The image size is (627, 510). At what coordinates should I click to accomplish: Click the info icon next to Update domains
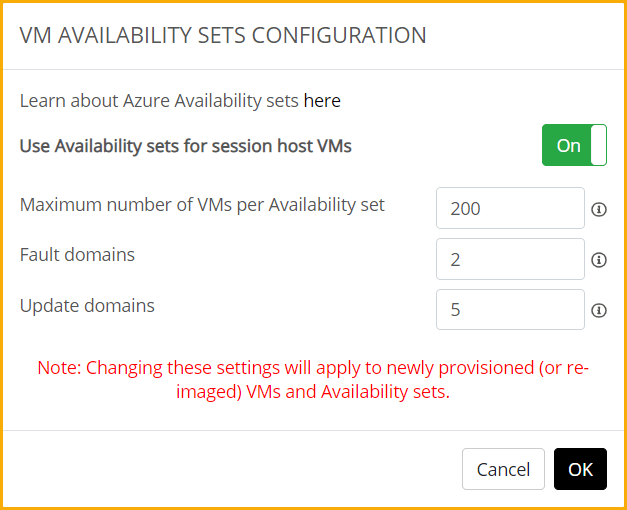click(599, 310)
